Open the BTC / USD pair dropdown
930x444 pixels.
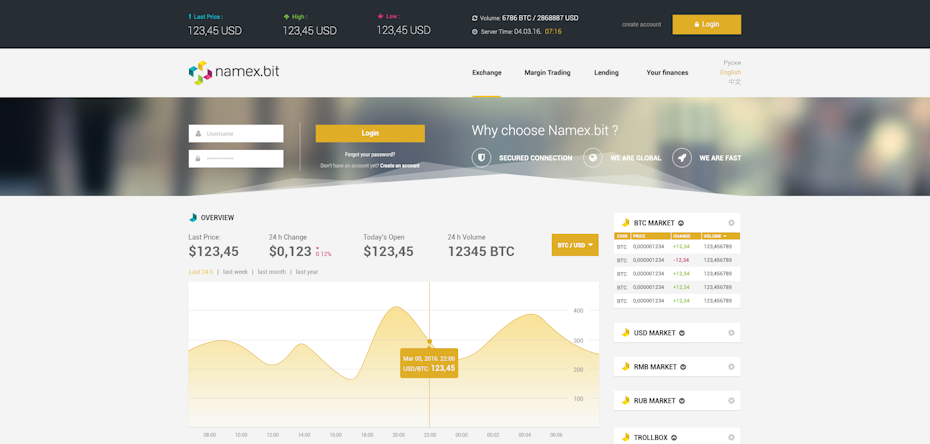[x=575, y=245]
